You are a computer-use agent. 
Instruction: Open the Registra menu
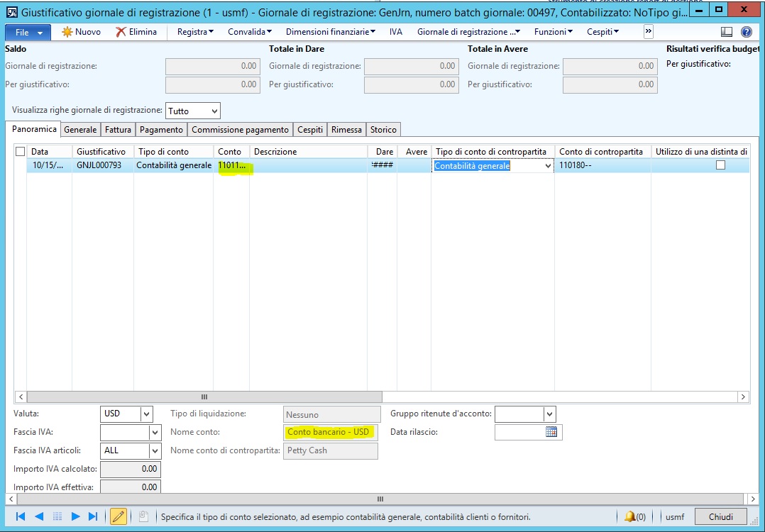pos(195,32)
